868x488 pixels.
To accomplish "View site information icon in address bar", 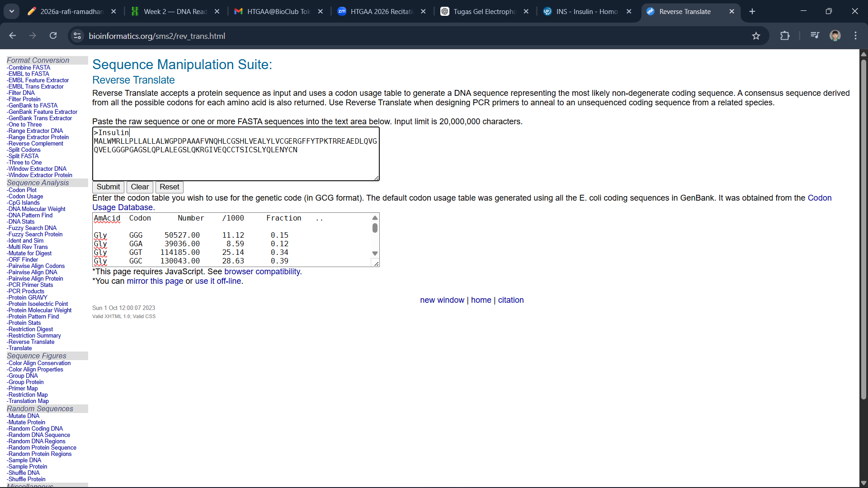I will tap(78, 36).
